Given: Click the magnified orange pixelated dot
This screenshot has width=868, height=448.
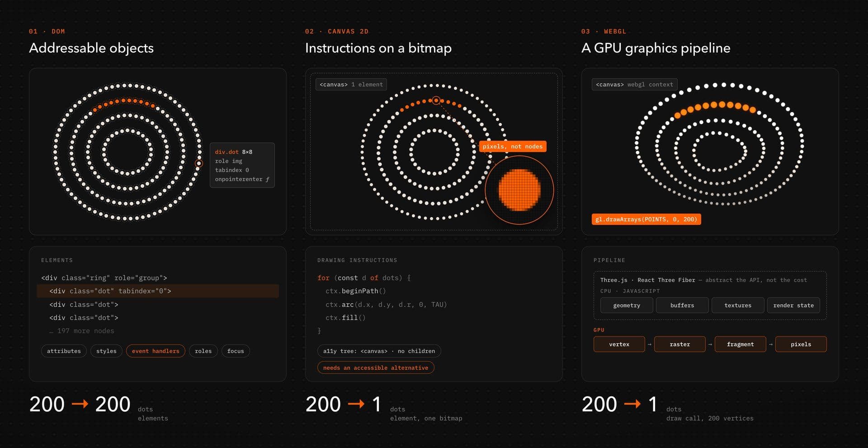Looking at the screenshot, I should click(519, 190).
